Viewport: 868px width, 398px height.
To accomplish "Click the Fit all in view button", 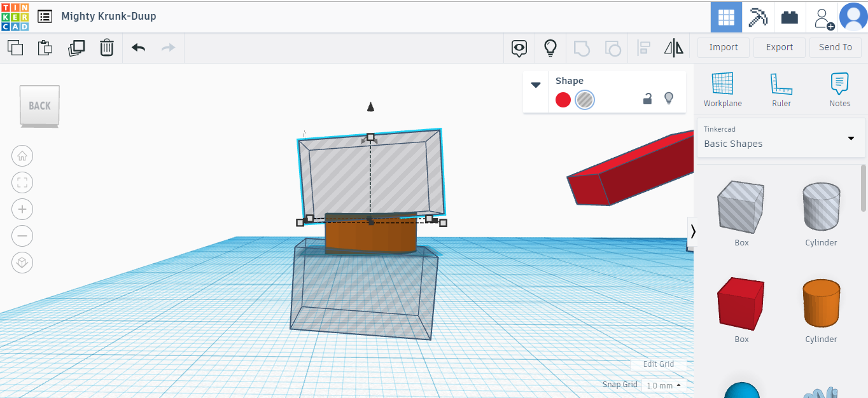I will click(x=22, y=183).
